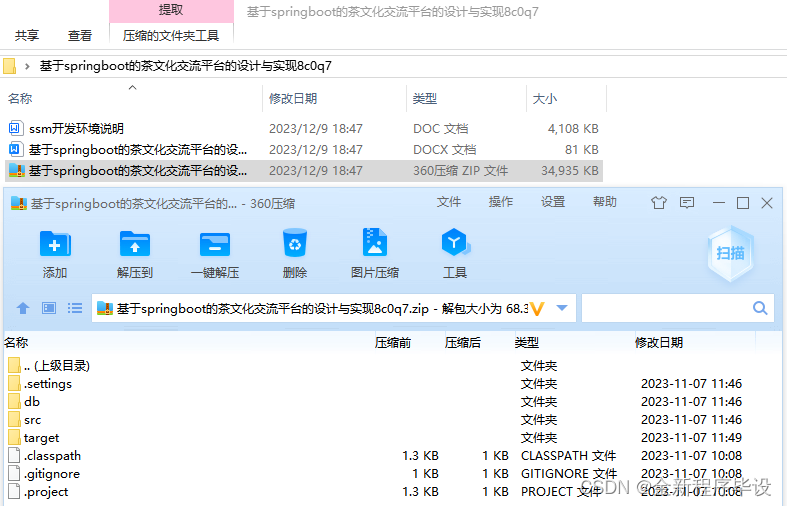787x506 pixels.
Task: Click the 2023-11-07 11:49 date of target
Action: (x=691, y=438)
